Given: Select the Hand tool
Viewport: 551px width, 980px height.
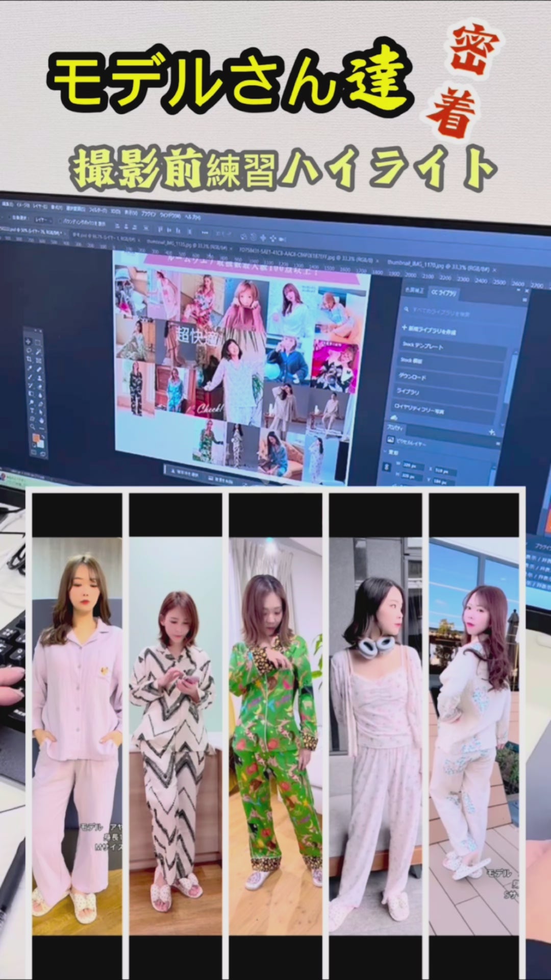Looking at the screenshot, I should [43, 420].
